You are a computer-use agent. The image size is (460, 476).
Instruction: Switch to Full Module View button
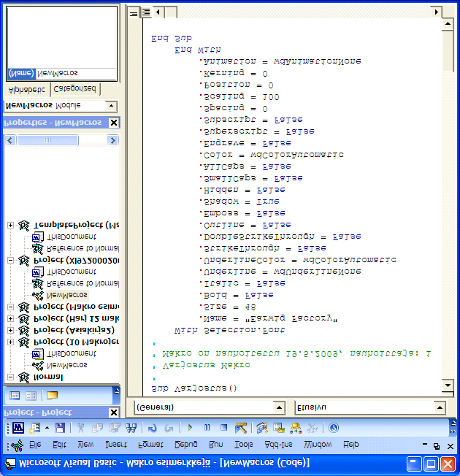coord(146,12)
